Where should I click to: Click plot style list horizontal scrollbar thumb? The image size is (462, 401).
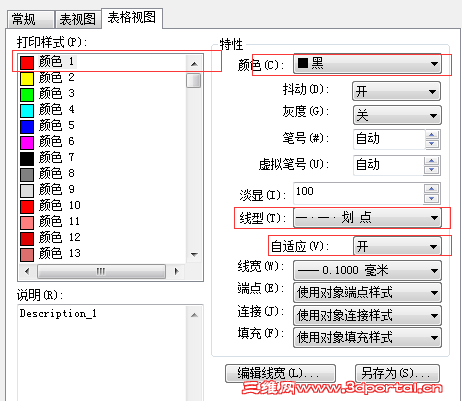pyautogui.click(x=101, y=271)
